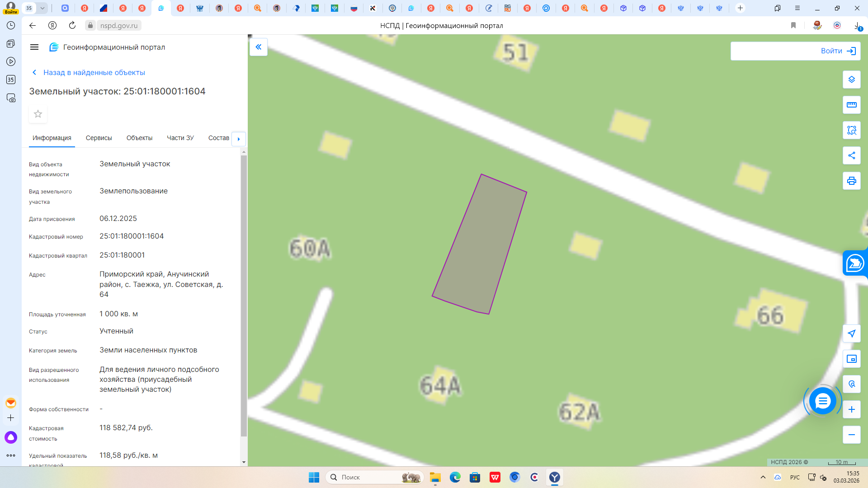Open the map layers panel icon
This screenshot has width=868, height=488.
coord(851,80)
